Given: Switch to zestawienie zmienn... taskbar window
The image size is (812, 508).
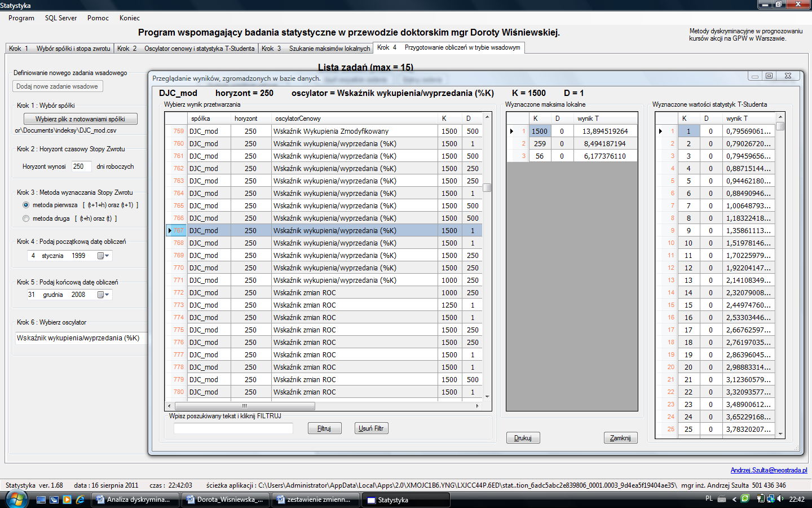Looking at the screenshot, I should pyautogui.click(x=316, y=500).
